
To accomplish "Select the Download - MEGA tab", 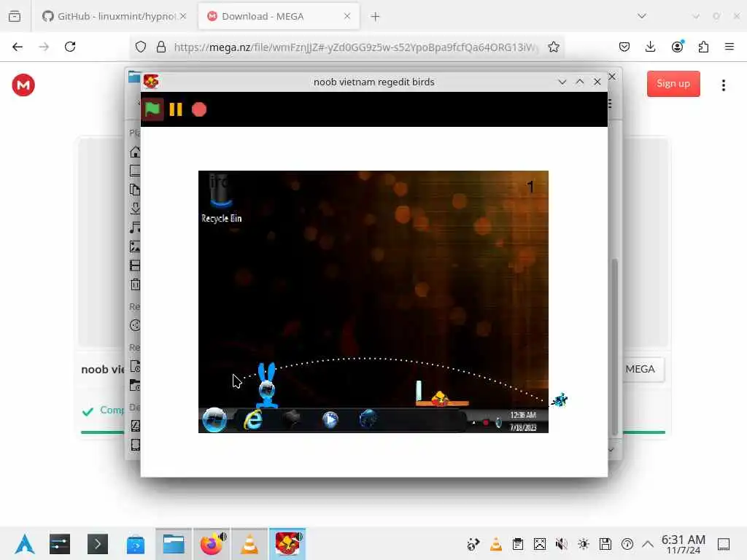I will click(x=279, y=16).
